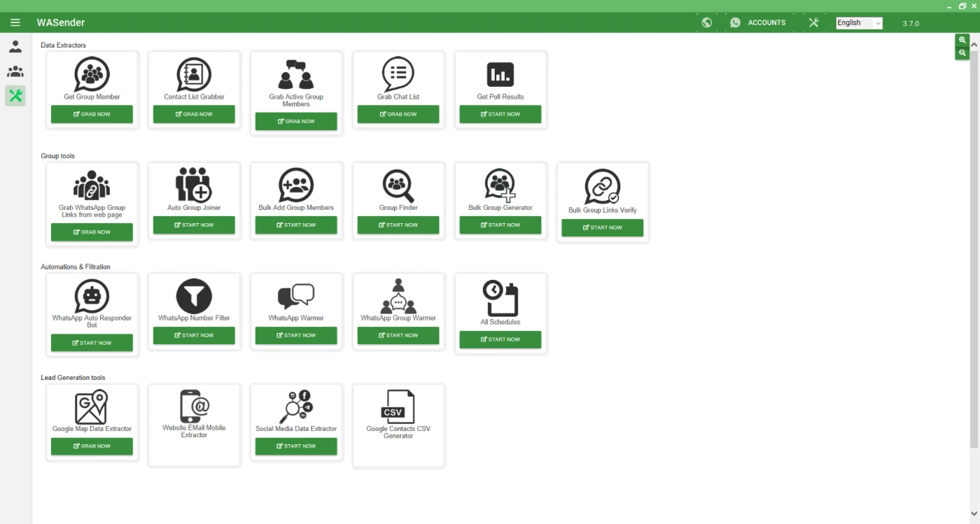
Task: Start now under WhatsApp Warmer
Action: coord(296,335)
